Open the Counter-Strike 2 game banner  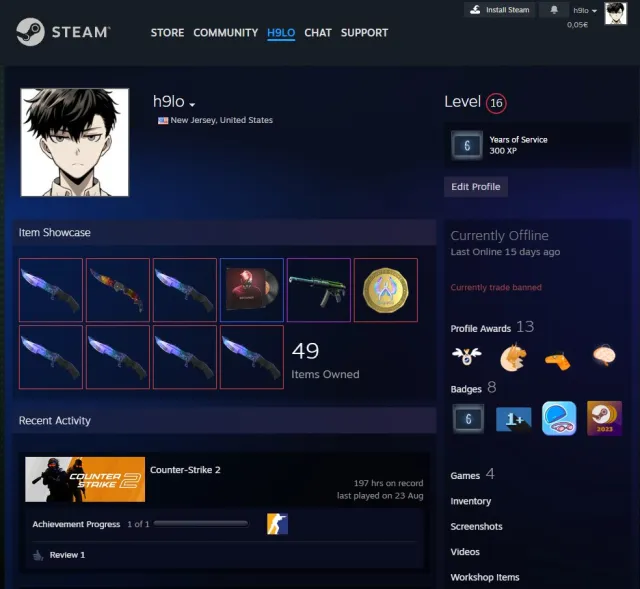click(x=85, y=479)
